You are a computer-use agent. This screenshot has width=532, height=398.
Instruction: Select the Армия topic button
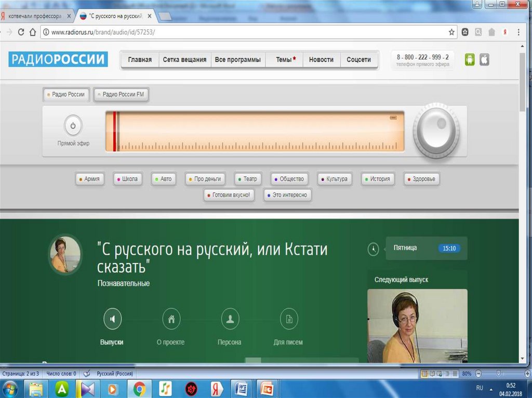(89, 179)
